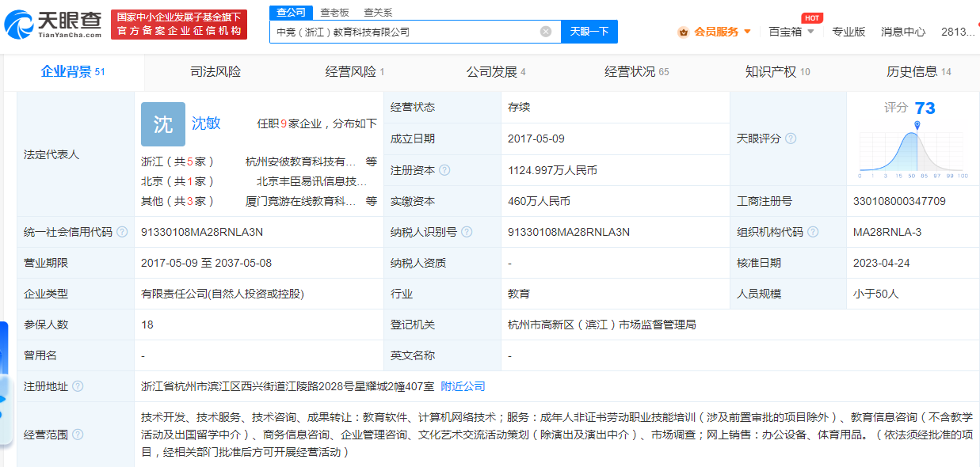The height and width of the screenshot is (467, 980).
Task: Click the 沈 avatar tile
Action: [163, 124]
